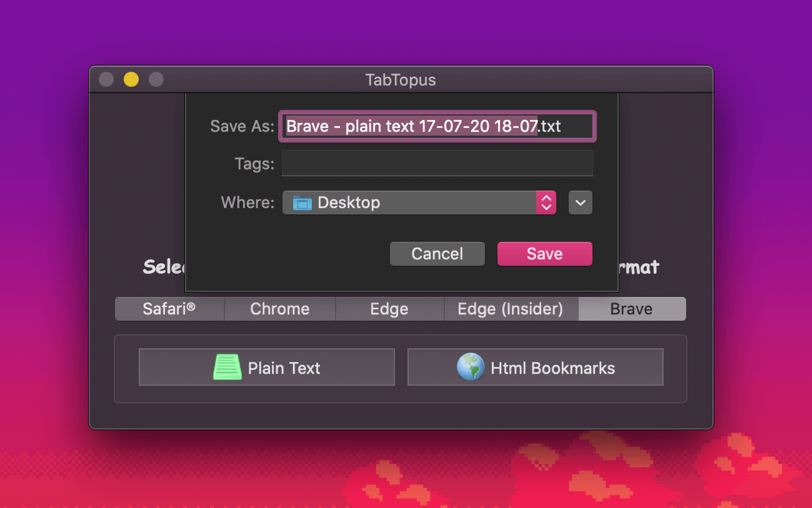Click the gray zoom window button

(x=156, y=80)
